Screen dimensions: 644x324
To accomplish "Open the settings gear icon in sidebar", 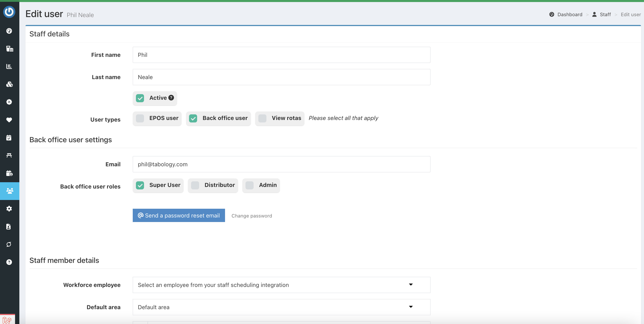I will [x=9, y=209].
